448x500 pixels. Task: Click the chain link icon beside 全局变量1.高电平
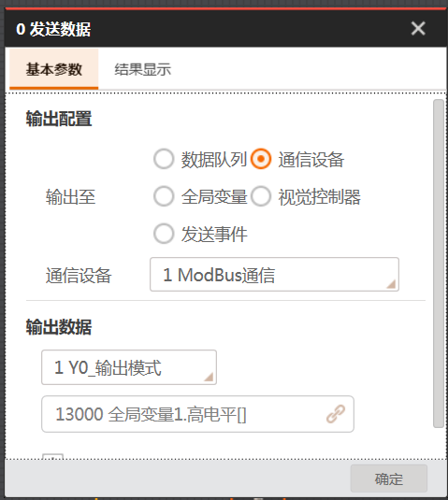336,414
